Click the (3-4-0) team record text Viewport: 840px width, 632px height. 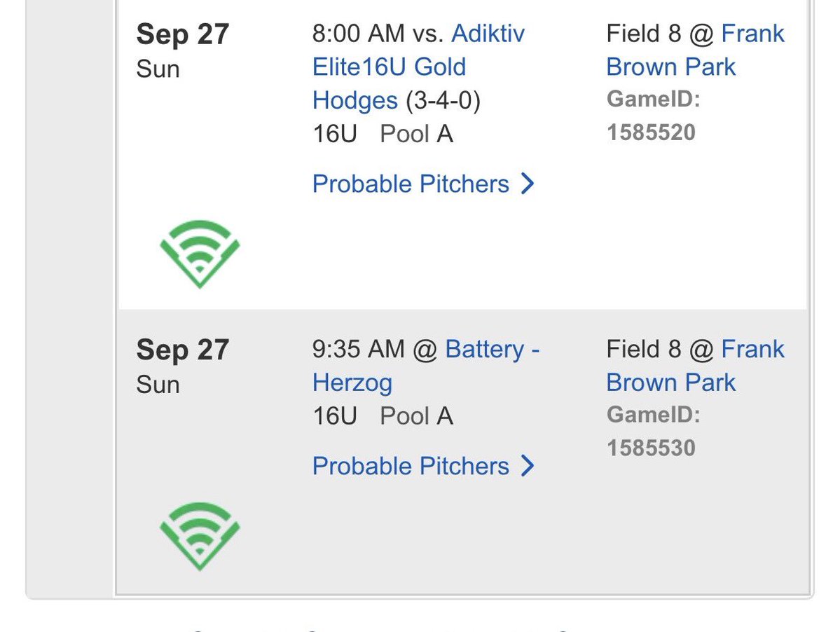[443, 100]
